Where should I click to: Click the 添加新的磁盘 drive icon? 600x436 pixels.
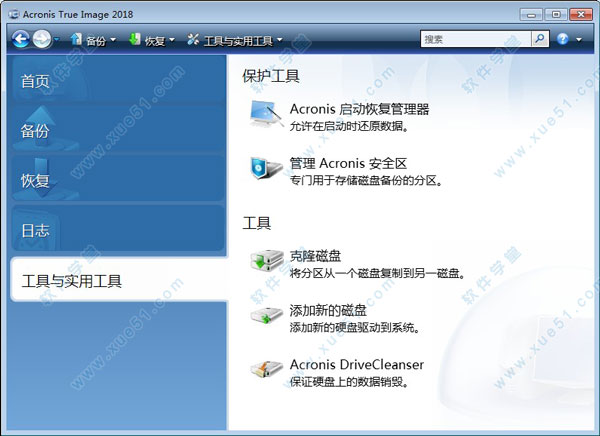pyautogui.click(x=266, y=315)
